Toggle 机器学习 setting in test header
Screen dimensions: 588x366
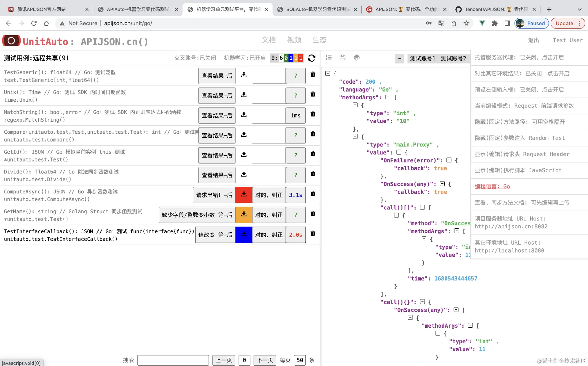[245, 58]
